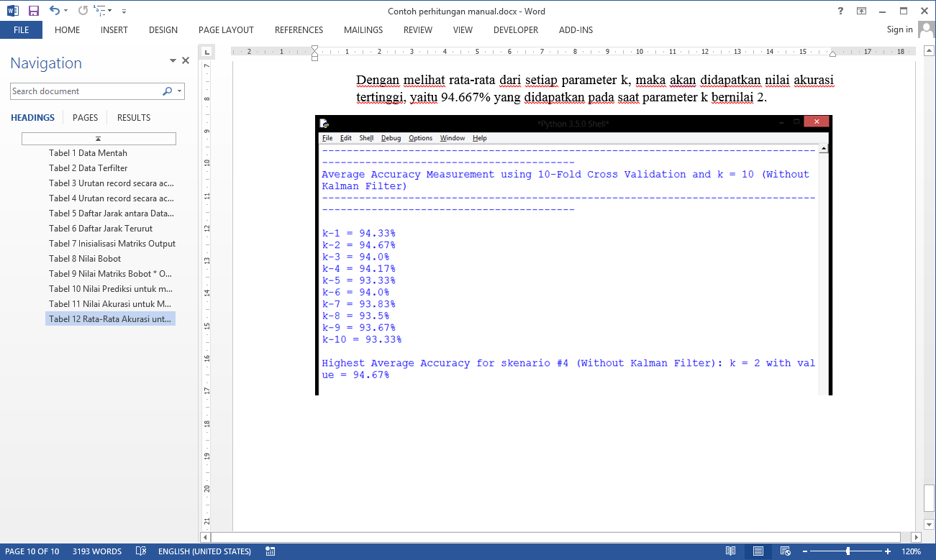Click the Search document input field
Viewport: 936px width, 560px height.
tap(85, 91)
